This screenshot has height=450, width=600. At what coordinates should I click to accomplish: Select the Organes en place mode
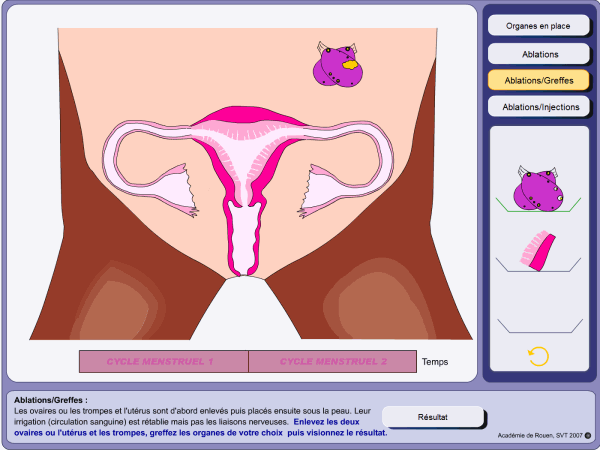pyautogui.click(x=538, y=26)
